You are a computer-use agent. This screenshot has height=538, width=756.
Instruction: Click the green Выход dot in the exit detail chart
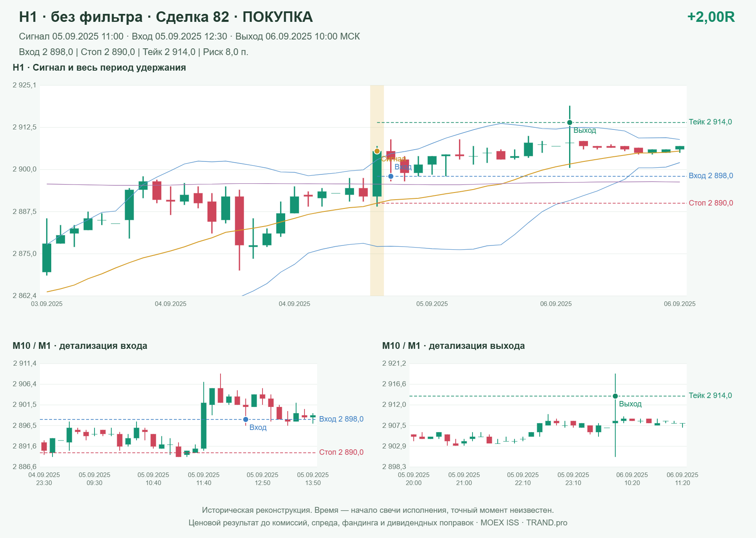(615, 396)
